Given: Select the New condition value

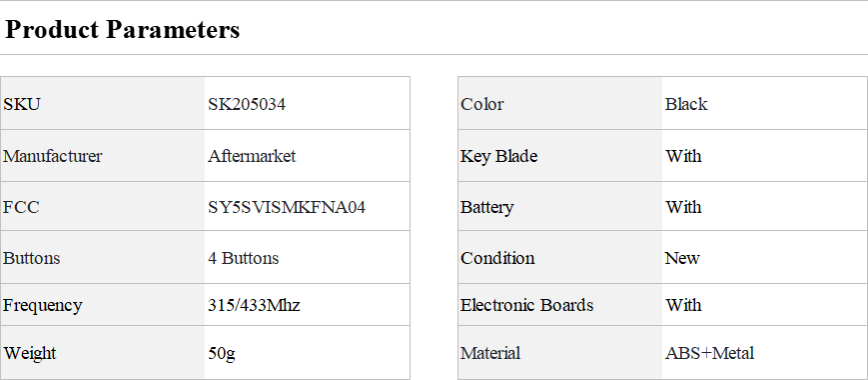Looking at the screenshot, I should 682,258.
